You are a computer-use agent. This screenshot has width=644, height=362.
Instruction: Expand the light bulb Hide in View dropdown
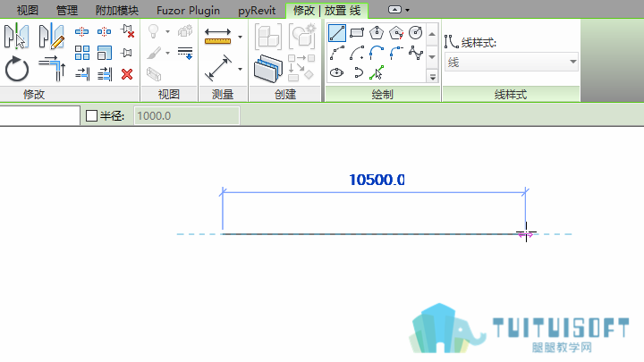click(167, 31)
